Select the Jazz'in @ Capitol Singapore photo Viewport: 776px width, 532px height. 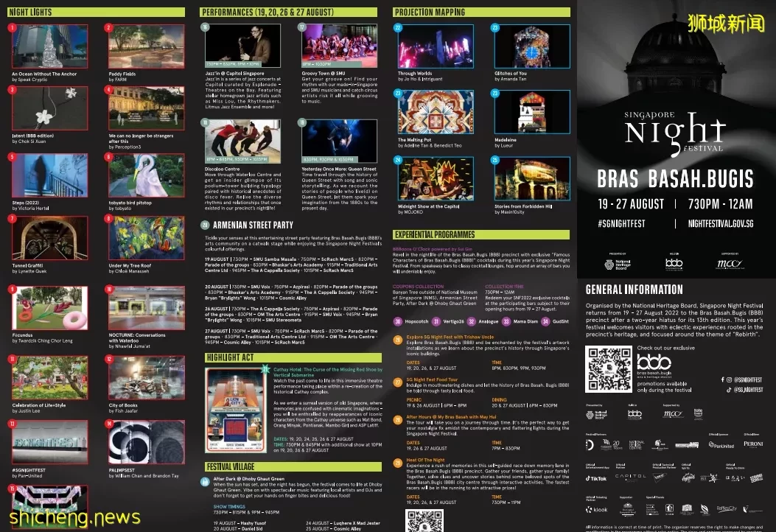coord(242,46)
